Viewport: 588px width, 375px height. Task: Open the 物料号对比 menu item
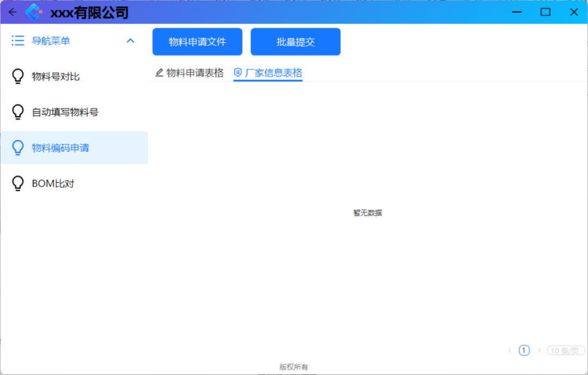(x=74, y=77)
